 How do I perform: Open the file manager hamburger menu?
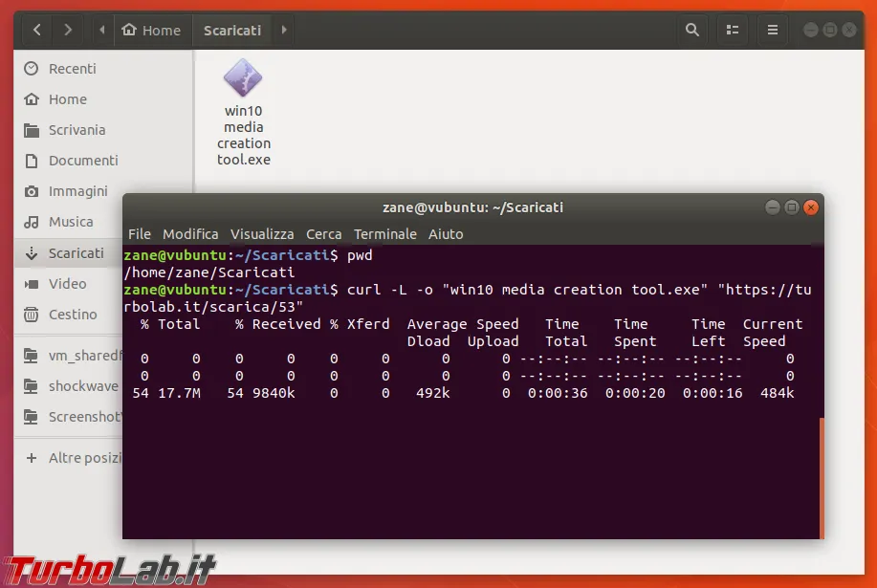pos(773,30)
